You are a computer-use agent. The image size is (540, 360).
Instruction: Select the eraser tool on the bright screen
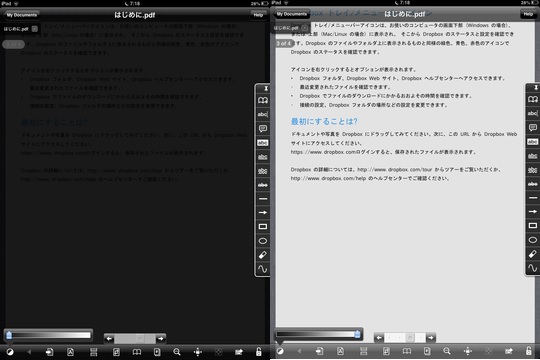coord(533,254)
